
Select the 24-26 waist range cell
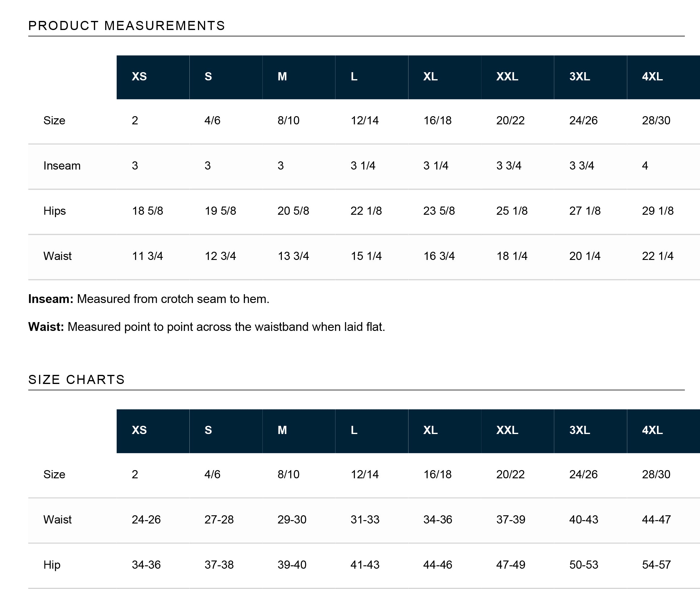(146, 520)
